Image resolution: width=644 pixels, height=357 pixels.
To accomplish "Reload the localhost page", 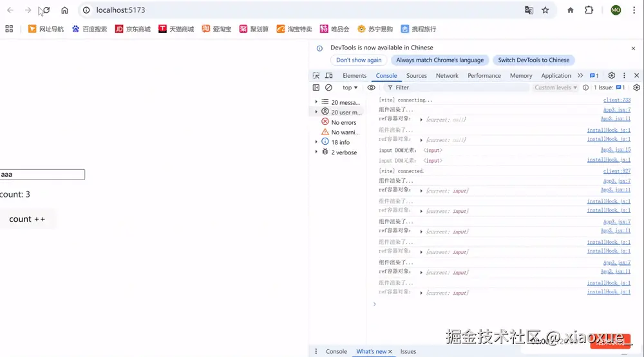I will click(46, 10).
